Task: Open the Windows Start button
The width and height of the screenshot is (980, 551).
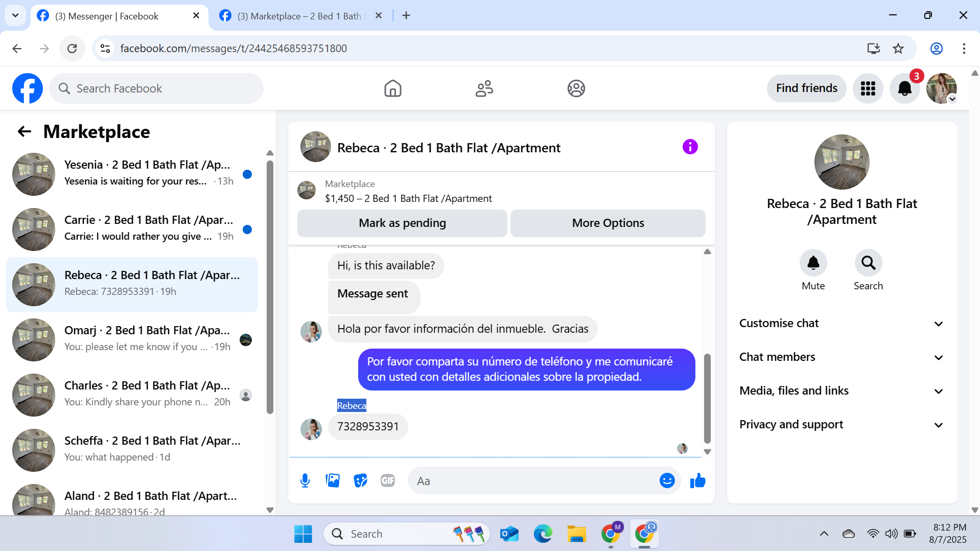Action: pos(303,534)
